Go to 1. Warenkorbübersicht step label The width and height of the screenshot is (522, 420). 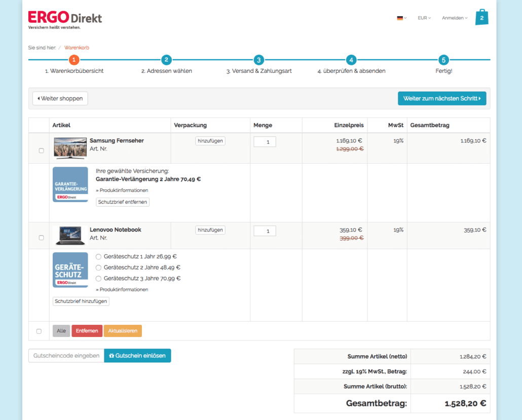click(x=74, y=71)
